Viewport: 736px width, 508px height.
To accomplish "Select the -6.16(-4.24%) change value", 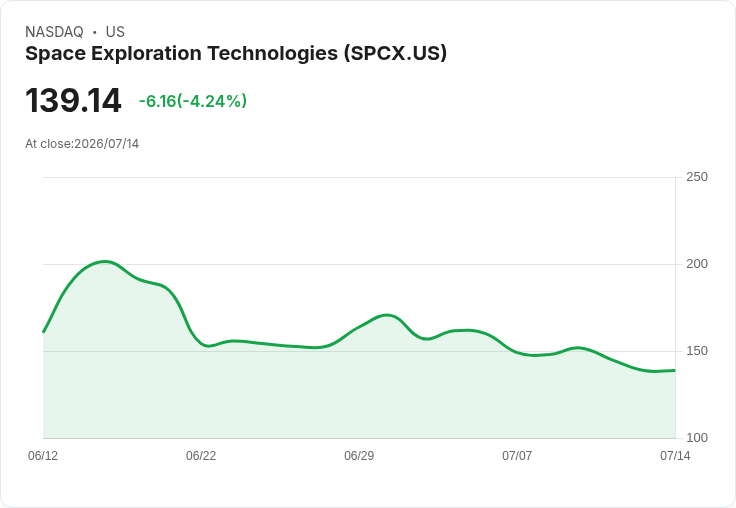I will coord(193,101).
